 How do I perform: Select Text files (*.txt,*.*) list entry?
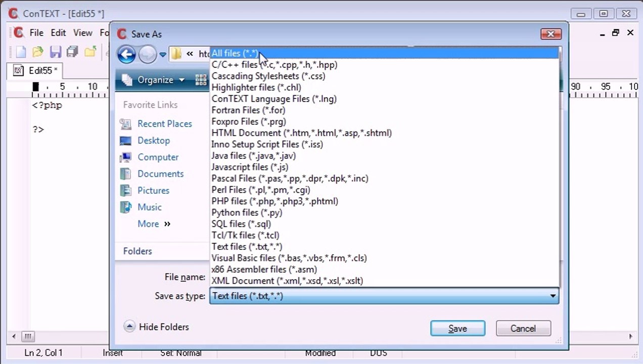pos(385,247)
